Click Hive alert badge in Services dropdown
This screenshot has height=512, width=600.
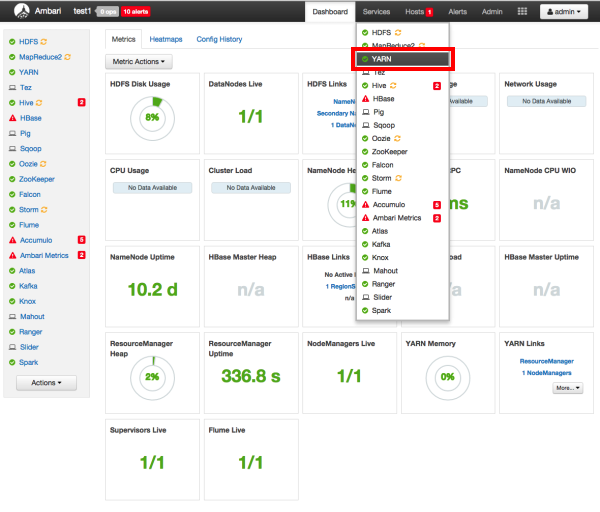click(x=437, y=86)
